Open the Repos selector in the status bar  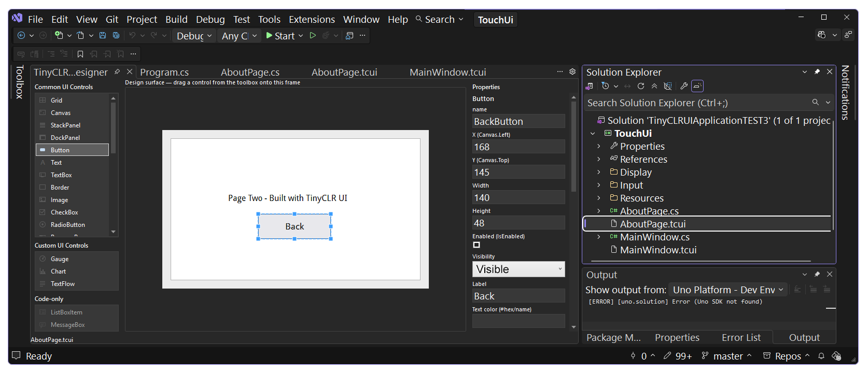tap(786, 356)
